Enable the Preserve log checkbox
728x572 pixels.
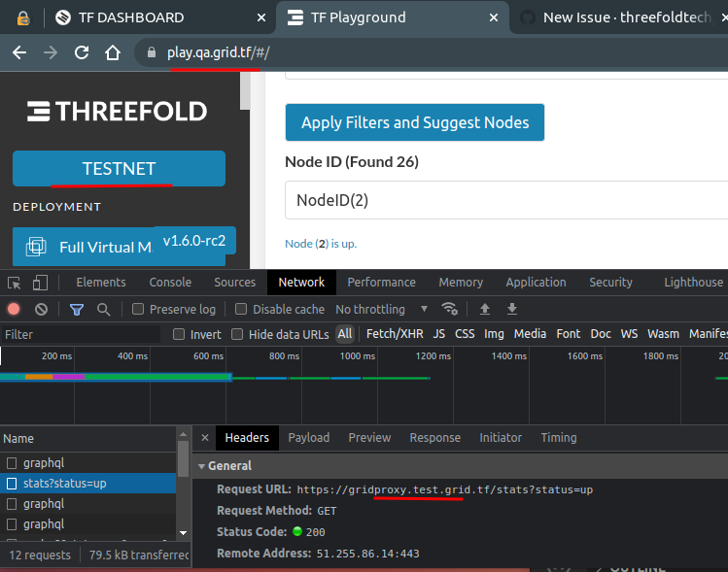[138, 309]
